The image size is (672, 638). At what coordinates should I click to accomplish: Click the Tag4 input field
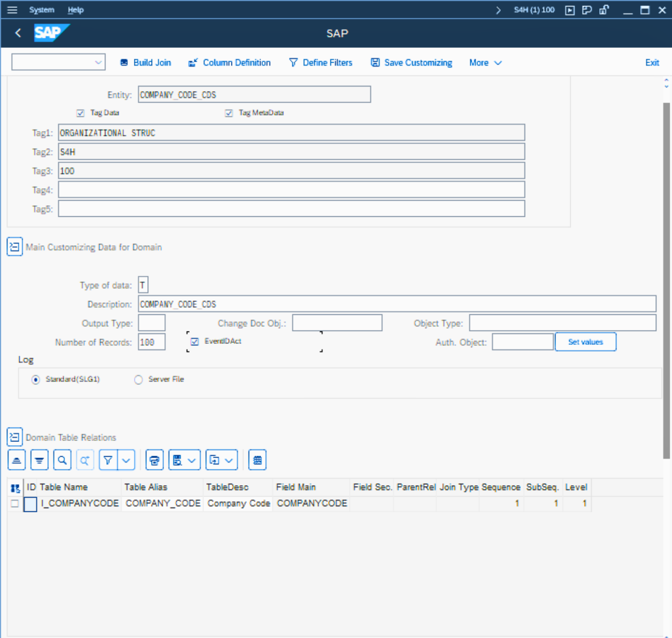[291, 190]
